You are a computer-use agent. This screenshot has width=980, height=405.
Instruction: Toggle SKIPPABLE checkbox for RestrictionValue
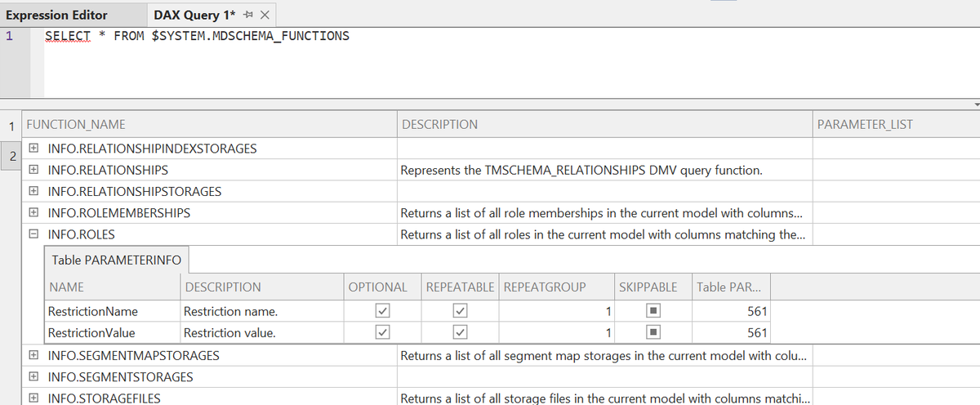pos(653,332)
